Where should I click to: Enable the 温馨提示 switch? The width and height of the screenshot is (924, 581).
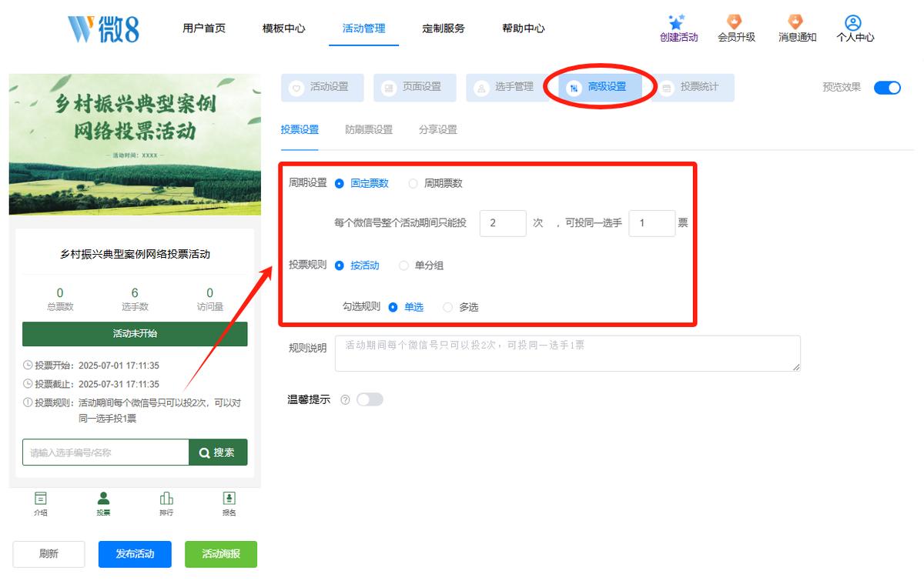pyautogui.click(x=370, y=400)
